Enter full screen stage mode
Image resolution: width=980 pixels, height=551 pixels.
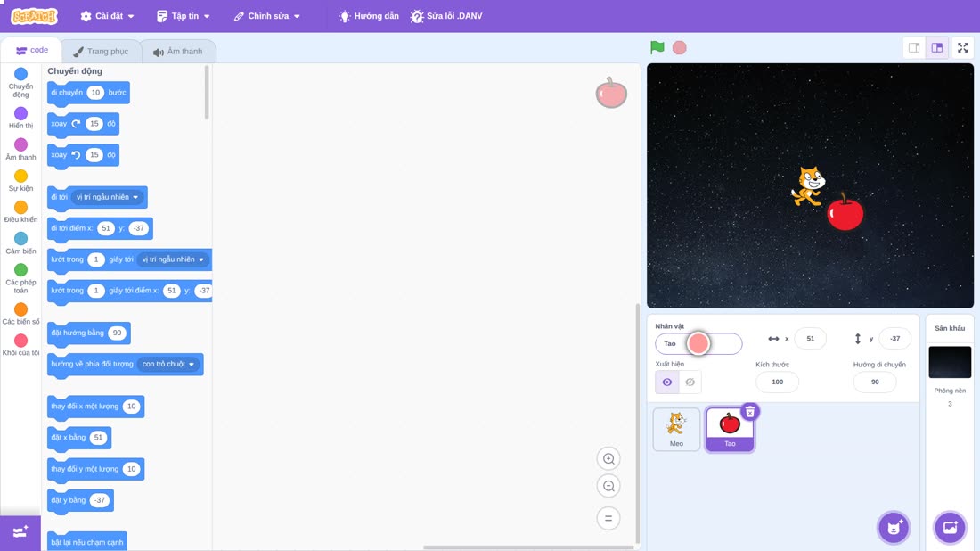(962, 47)
